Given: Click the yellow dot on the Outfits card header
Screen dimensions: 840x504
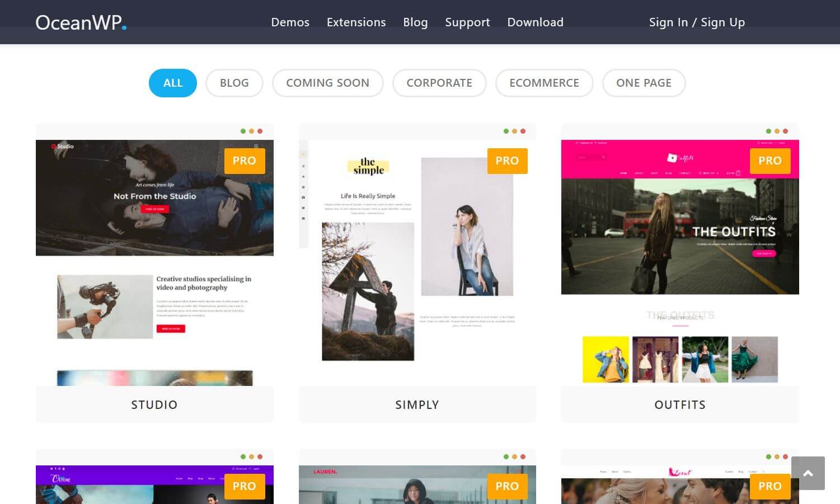Looking at the screenshot, I should [x=777, y=131].
